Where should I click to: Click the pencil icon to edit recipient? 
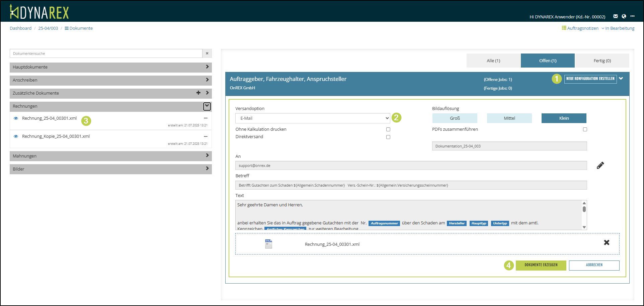(x=600, y=166)
